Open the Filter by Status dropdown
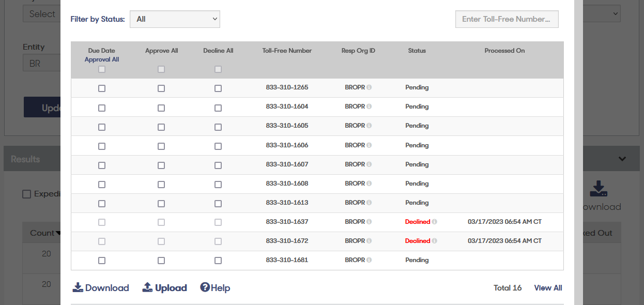The image size is (644, 305). pos(175,19)
